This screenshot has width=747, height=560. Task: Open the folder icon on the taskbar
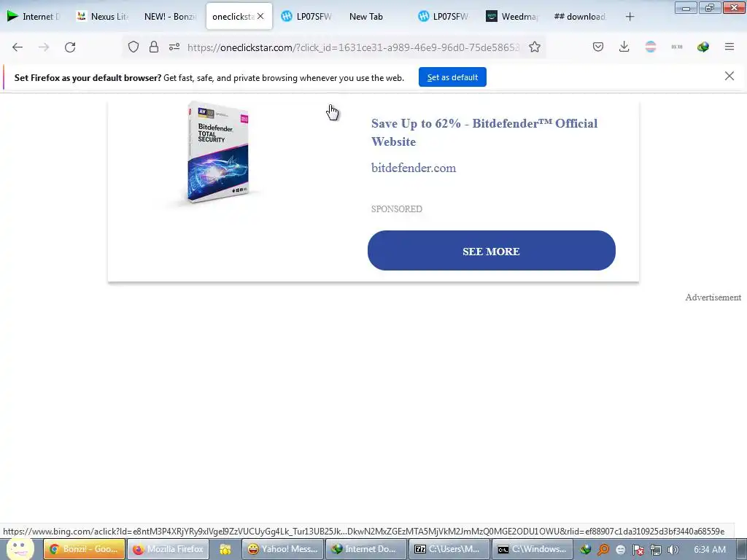[x=225, y=549]
